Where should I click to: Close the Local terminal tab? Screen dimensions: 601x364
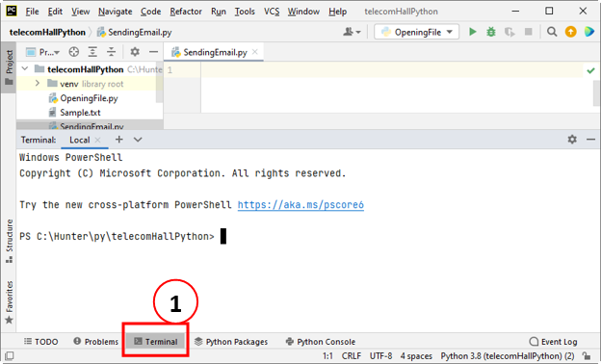pos(97,140)
